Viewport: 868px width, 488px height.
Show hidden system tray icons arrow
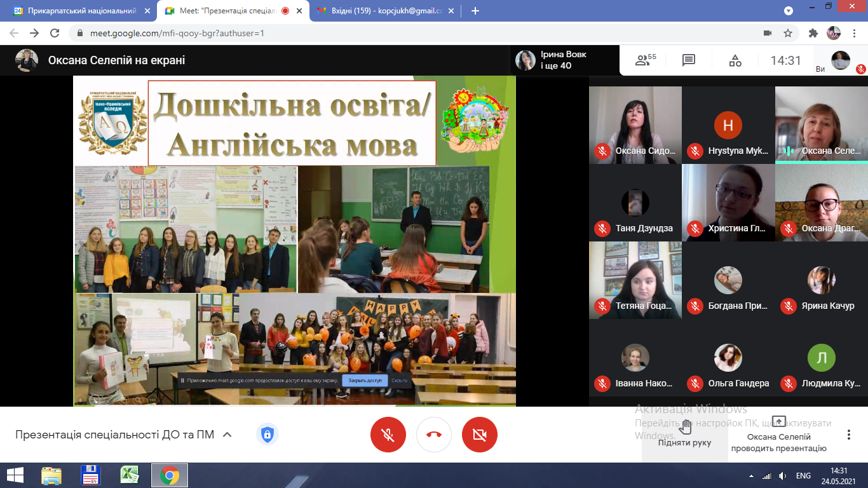752,476
